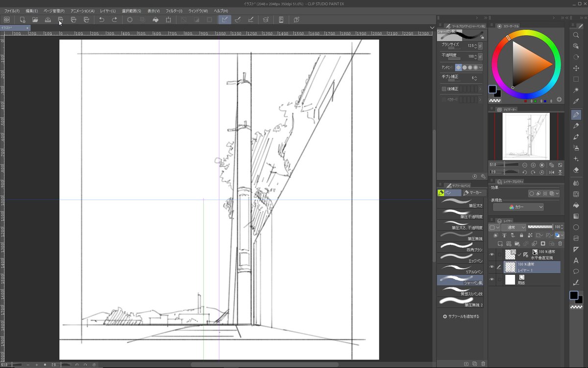588x368 pixels.
Task: Select the Auto select magic wand tool
Action: click(x=576, y=90)
